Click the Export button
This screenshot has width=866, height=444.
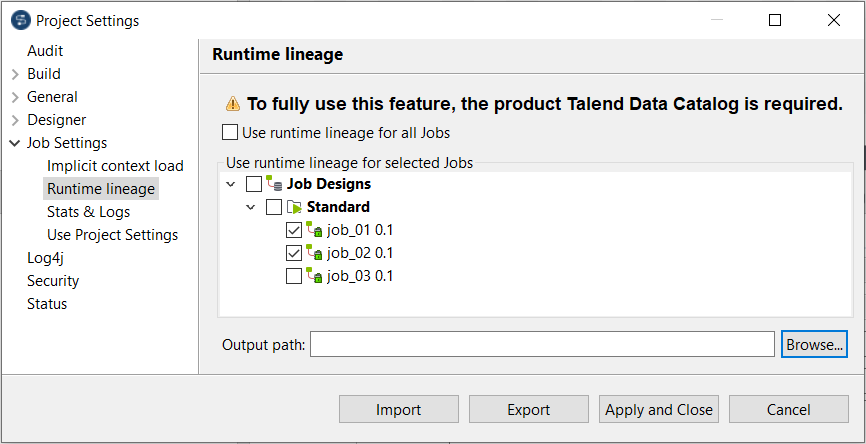click(528, 409)
